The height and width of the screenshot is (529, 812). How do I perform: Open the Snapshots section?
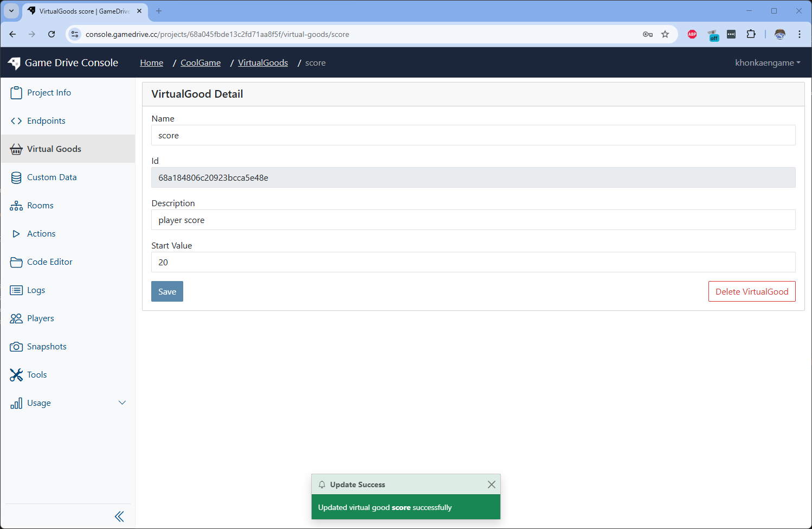pos(47,346)
